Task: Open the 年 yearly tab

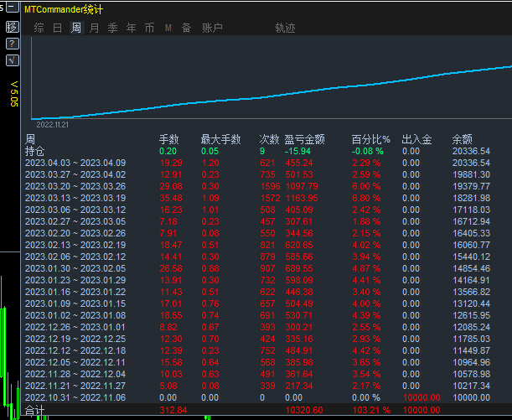Action: pyautogui.click(x=132, y=28)
